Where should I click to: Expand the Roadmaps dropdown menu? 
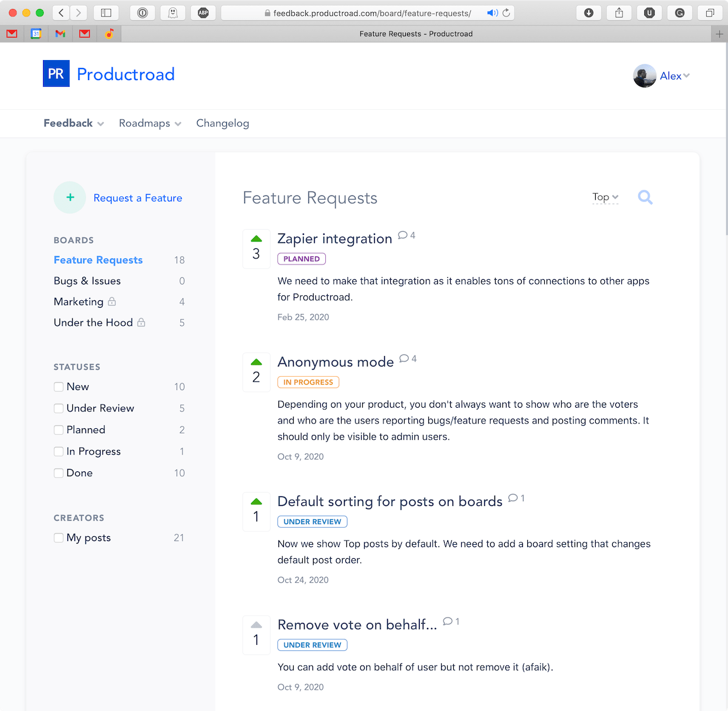(x=150, y=123)
